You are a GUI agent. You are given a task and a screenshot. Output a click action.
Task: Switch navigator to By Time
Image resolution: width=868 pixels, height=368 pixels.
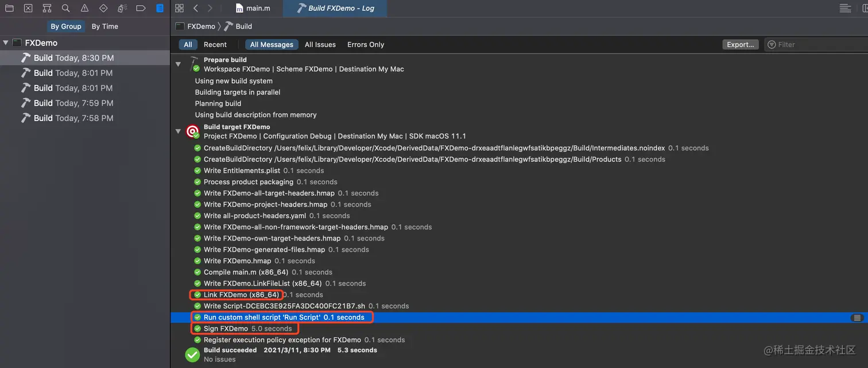[105, 26]
